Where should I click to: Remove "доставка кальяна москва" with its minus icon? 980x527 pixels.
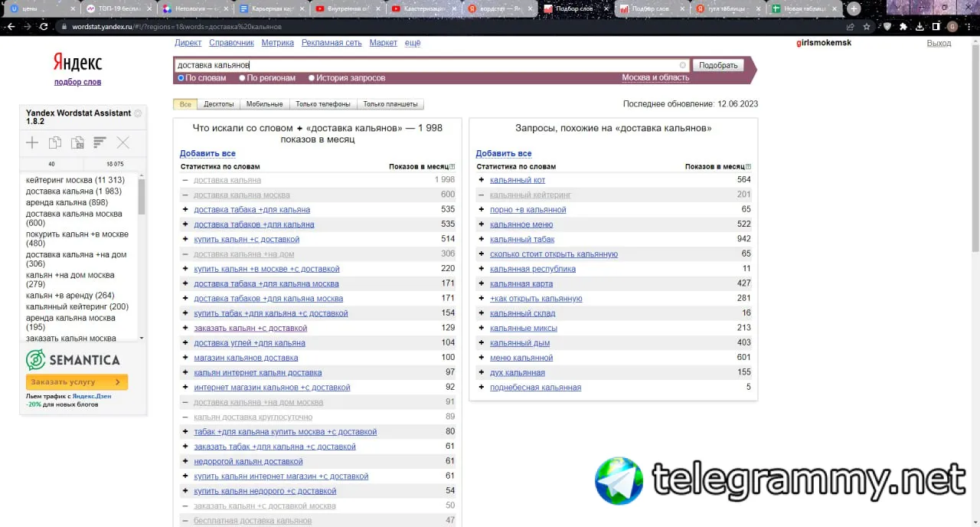coord(185,195)
